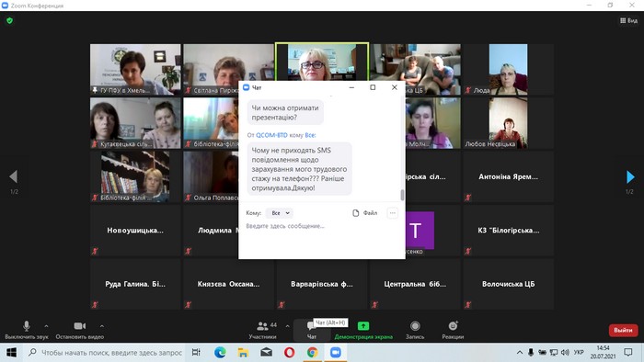Click the green encryption shield icon
The height and width of the screenshot is (362, 644).
click(10, 20)
